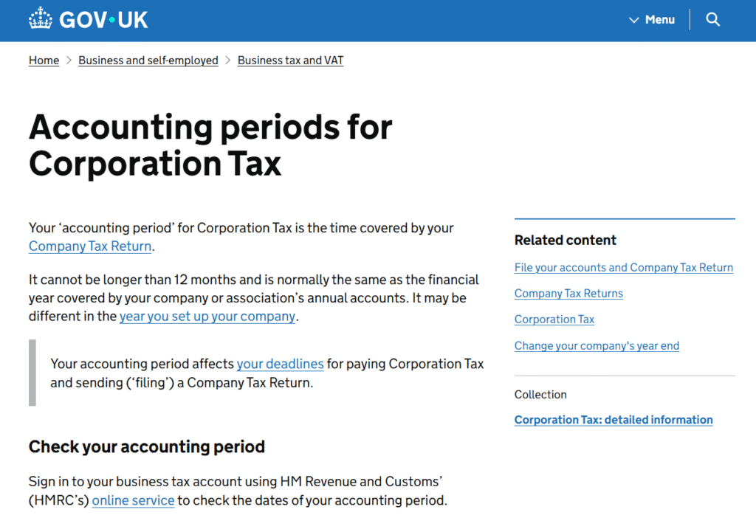Go to Home breadcrumb
This screenshot has width=756, height=532.
[44, 61]
